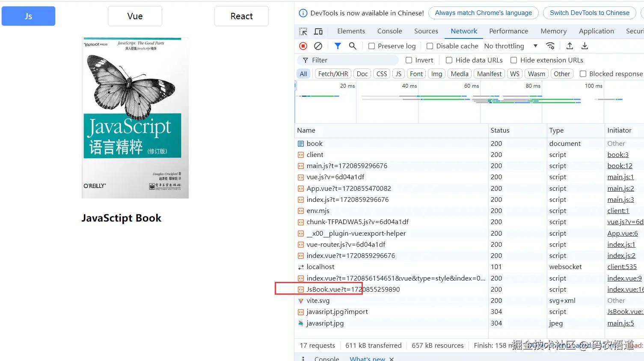Select the All request type filter

point(303,74)
